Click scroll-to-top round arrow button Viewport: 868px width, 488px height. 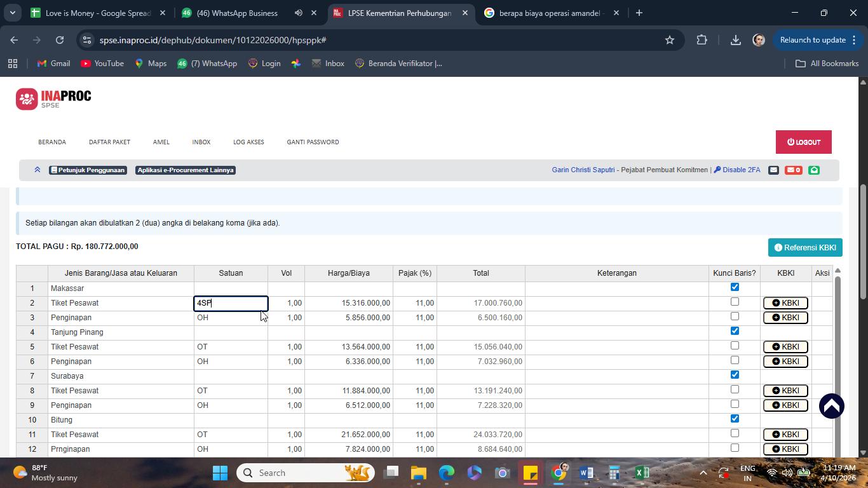831,405
